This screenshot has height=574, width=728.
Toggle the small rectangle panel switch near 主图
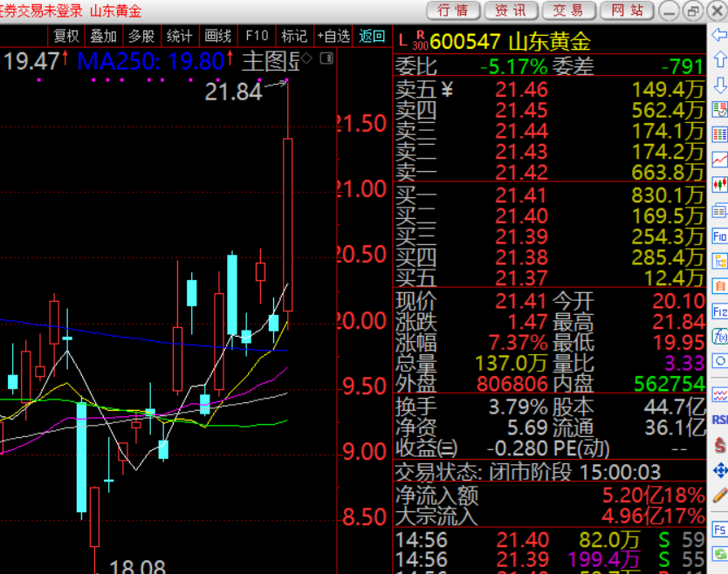coord(326,58)
